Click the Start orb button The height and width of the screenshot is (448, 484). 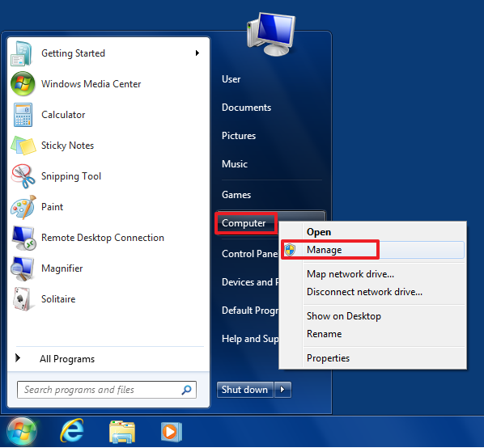click(22, 432)
